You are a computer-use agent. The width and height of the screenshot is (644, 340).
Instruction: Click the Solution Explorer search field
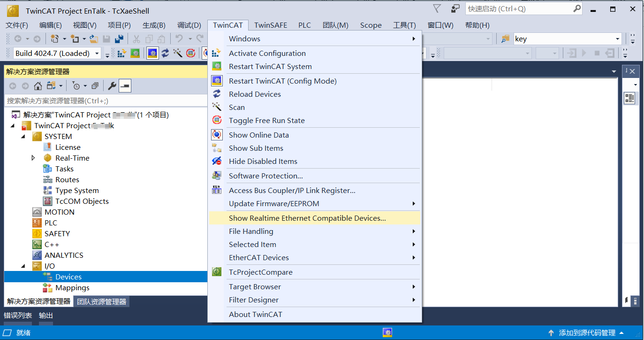click(106, 100)
